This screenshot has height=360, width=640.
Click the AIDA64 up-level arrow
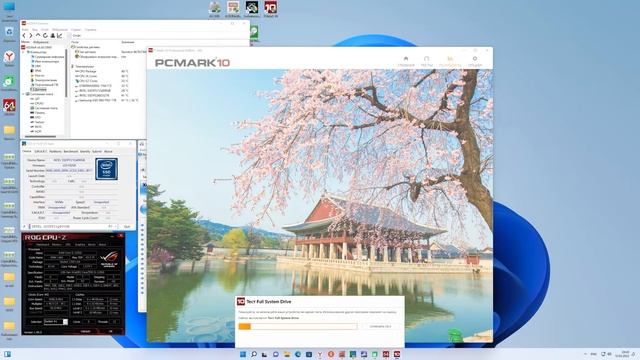[38, 36]
